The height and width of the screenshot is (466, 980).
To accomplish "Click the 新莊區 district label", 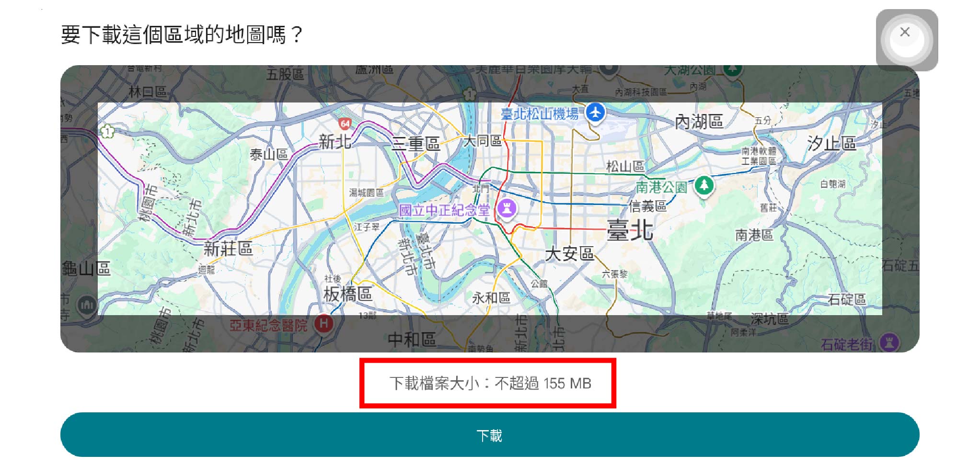I will coord(228,249).
